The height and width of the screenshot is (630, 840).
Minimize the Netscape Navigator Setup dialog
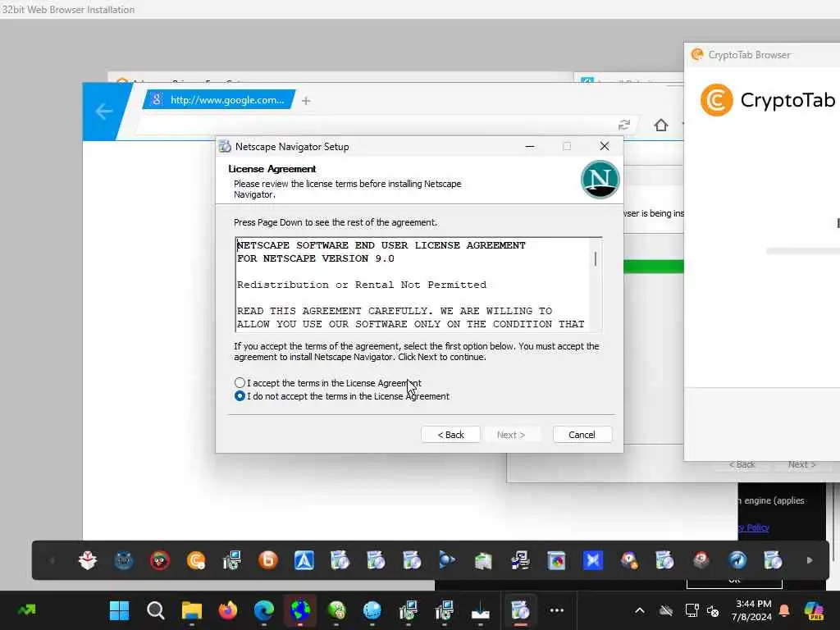click(x=530, y=146)
